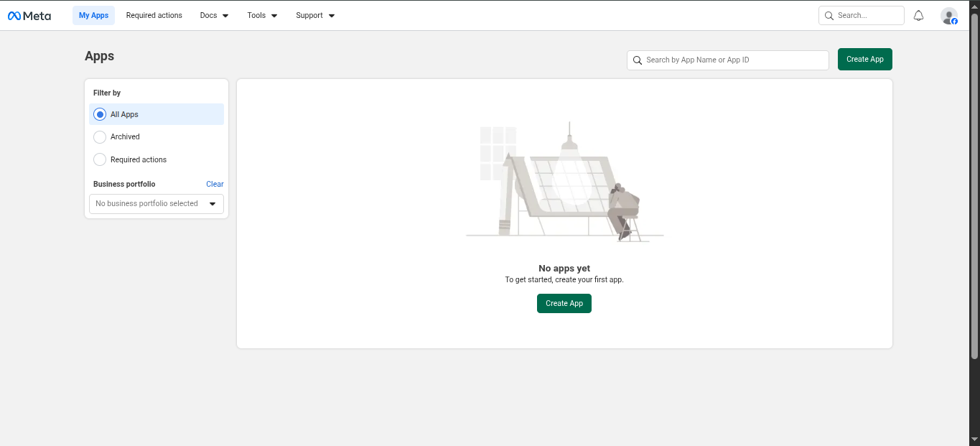The image size is (980, 446).
Task: Expand the Tools dropdown menu
Action: pos(262,16)
